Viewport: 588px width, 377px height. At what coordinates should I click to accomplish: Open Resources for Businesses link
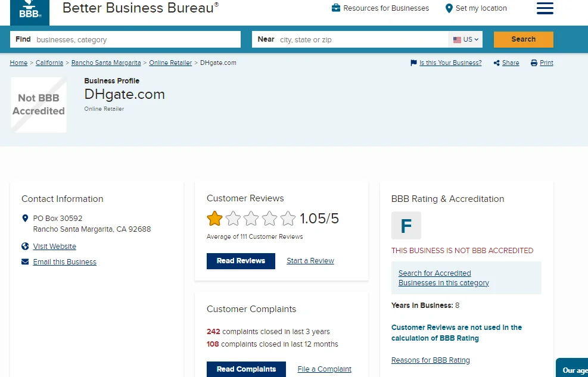coord(386,8)
